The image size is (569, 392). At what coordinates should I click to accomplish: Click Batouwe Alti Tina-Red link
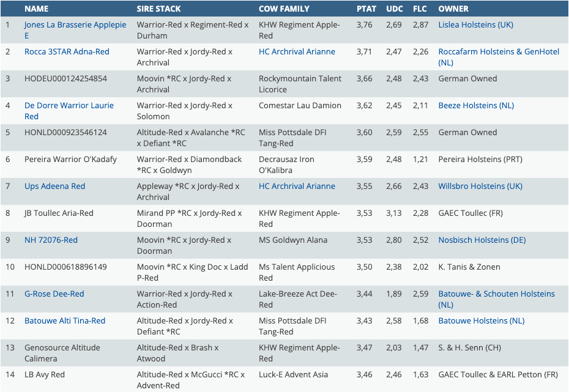click(64, 321)
